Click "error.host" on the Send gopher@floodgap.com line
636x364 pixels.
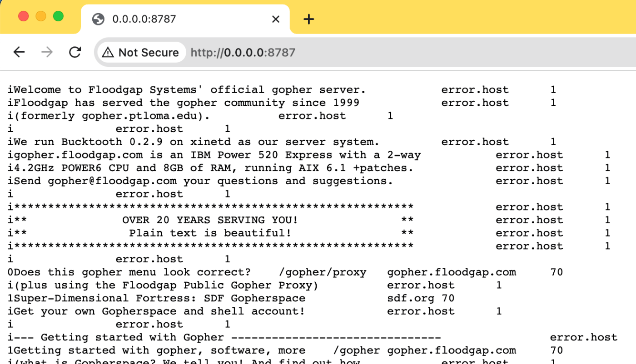[529, 182]
